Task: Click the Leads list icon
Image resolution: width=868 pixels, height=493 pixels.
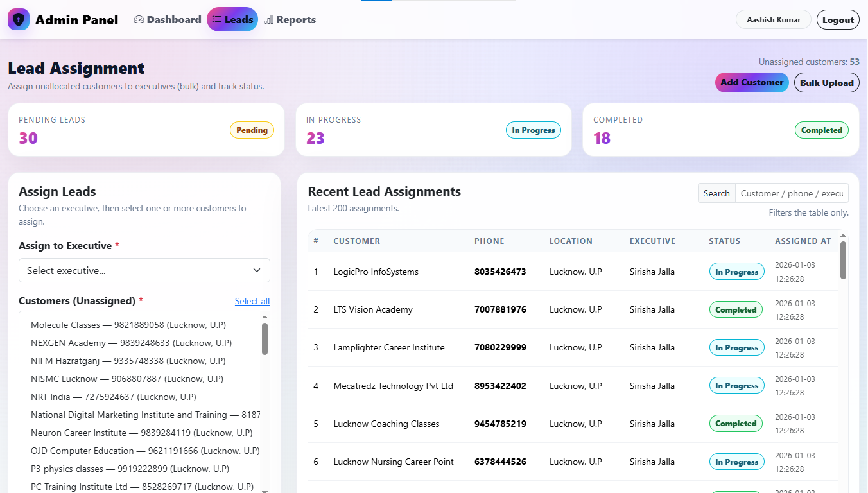Action: pyautogui.click(x=216, y=19)
